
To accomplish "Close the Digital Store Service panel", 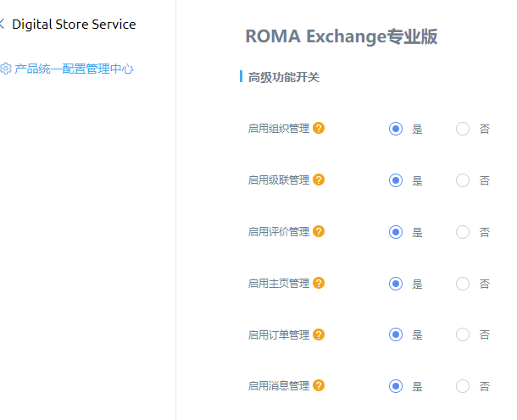I will coord(2,24).
